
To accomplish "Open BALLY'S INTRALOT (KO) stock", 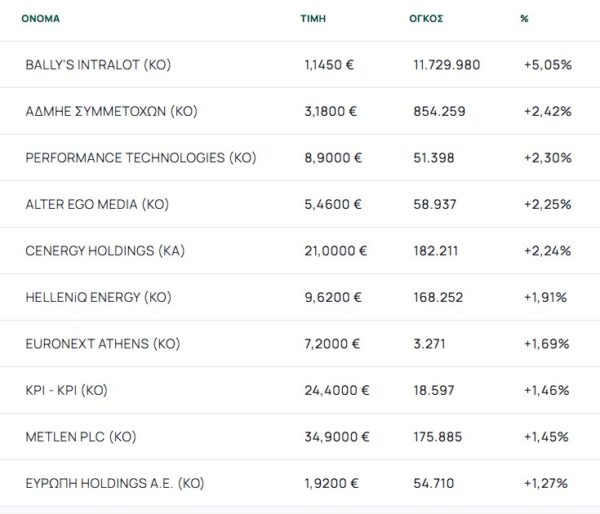I will [98, 65].
